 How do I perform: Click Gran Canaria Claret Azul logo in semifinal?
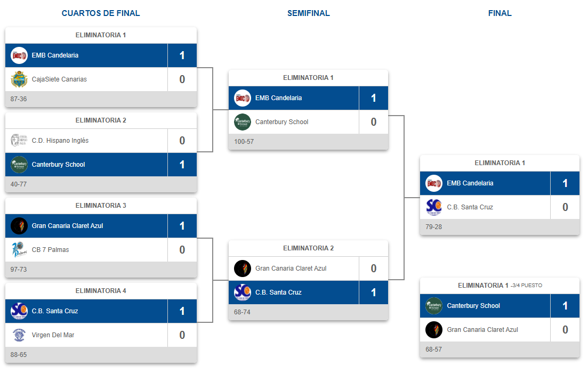click(x=243, y=269)
